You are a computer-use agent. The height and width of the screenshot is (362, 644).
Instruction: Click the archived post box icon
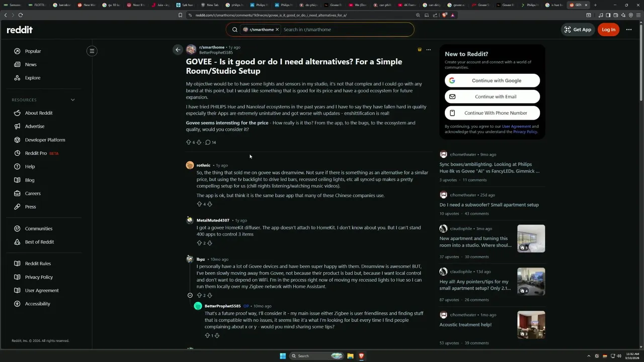[420, 49]
